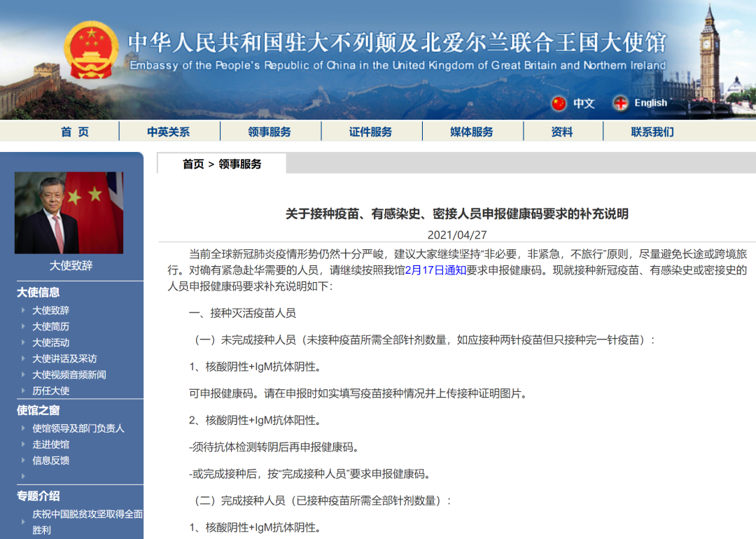Open 大使活动 in the sidebar
Screen dimensions: 756x539
coord(50,342)
